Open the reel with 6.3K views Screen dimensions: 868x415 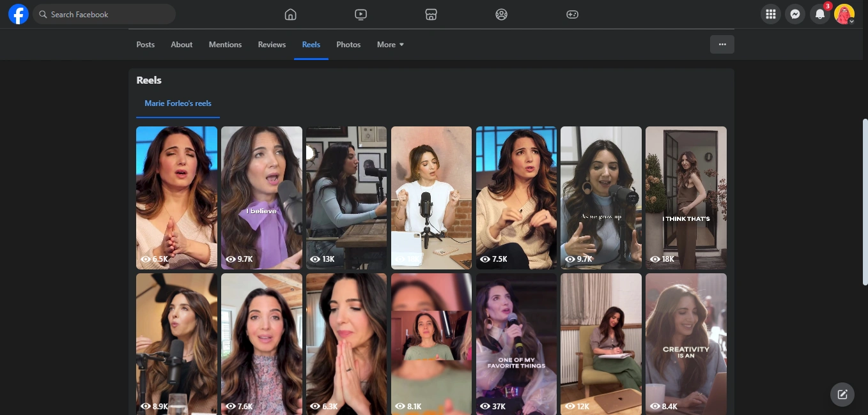[346, 344]
